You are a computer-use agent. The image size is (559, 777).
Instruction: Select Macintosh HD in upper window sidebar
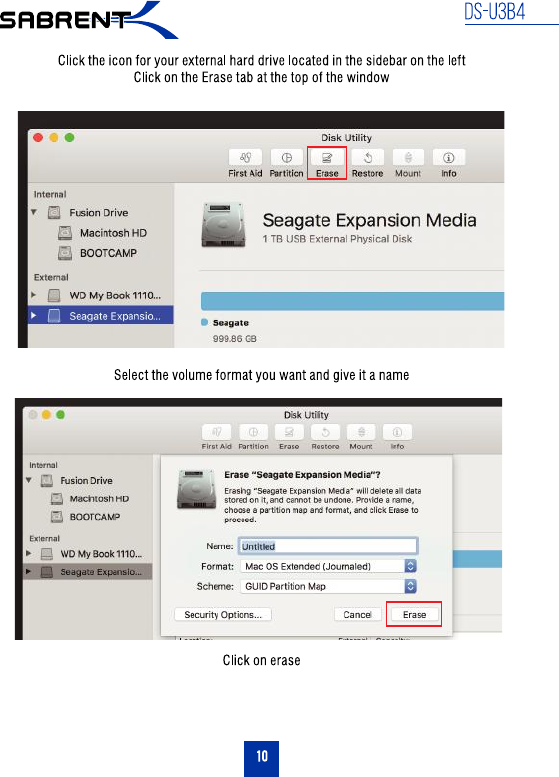coord(113,233)
